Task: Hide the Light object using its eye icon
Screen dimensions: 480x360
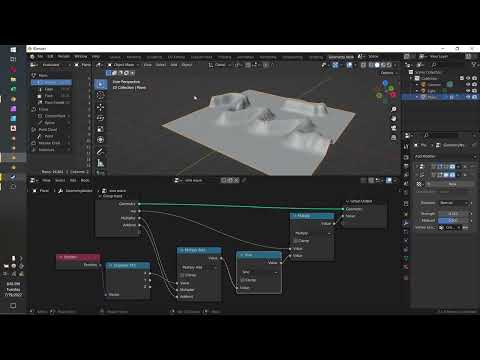Action: [x=468, y=91]
